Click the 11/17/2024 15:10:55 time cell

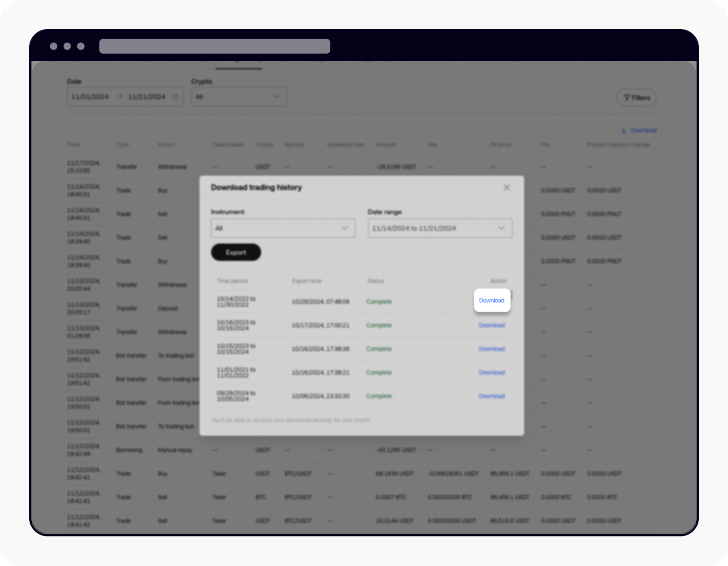84,167
